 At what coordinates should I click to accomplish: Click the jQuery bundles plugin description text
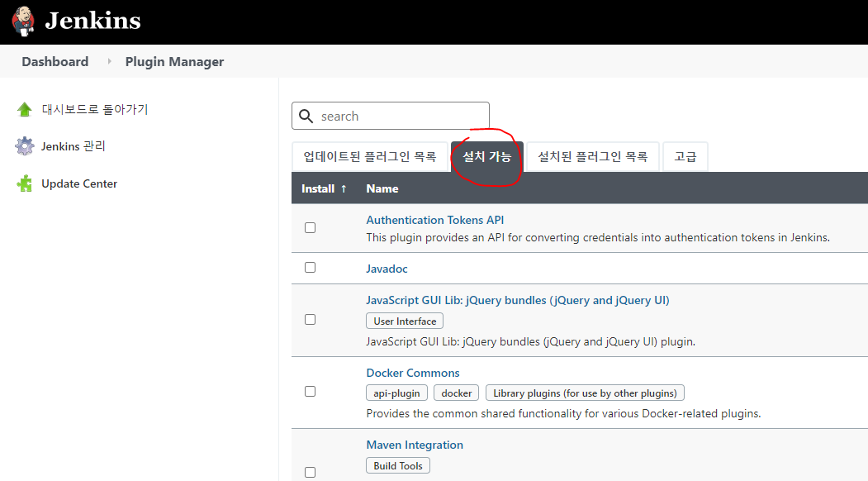[530, 342]
